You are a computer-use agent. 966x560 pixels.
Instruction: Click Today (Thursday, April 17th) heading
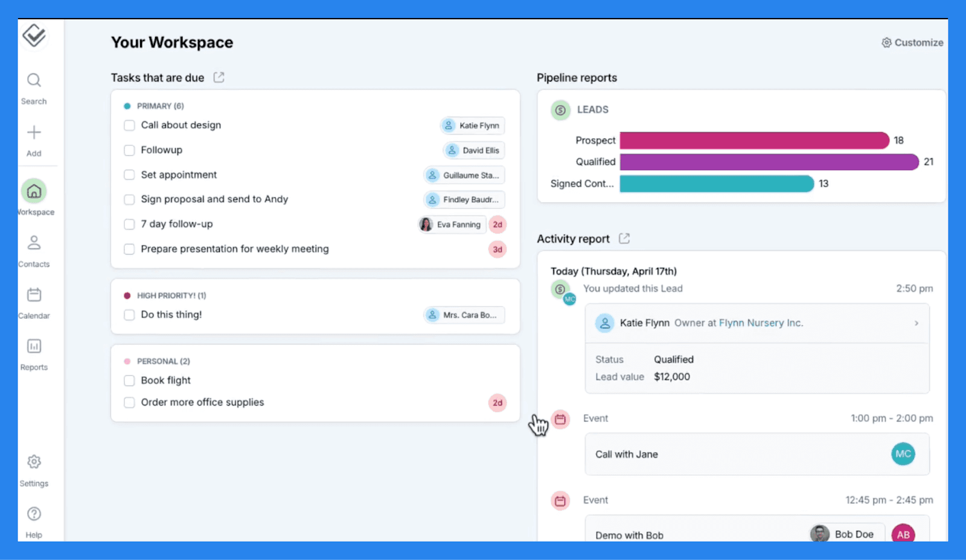click(x=613, y=271)
